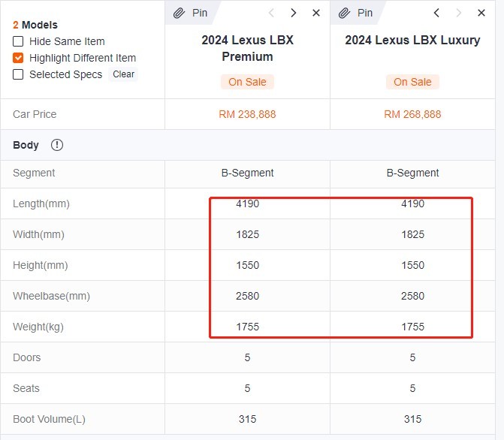Click On Sale badge under LBX Premium

click(248, 82)
